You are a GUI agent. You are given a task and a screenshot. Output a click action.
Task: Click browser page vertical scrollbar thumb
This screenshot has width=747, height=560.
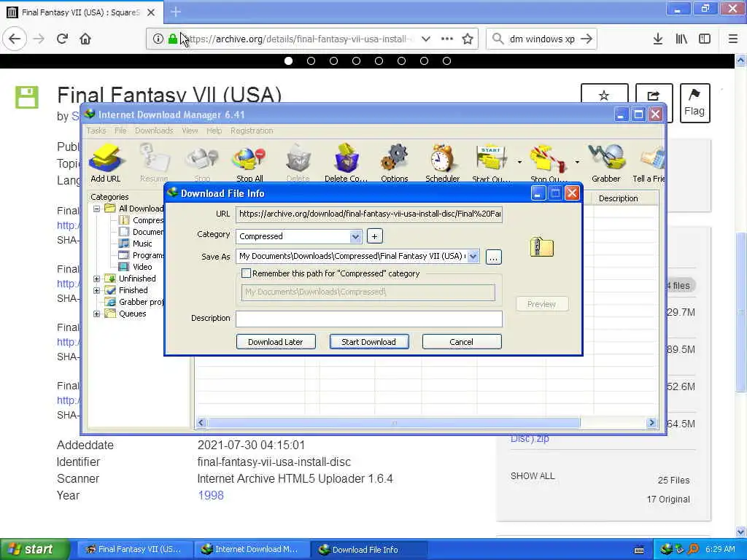pos(740,312)
